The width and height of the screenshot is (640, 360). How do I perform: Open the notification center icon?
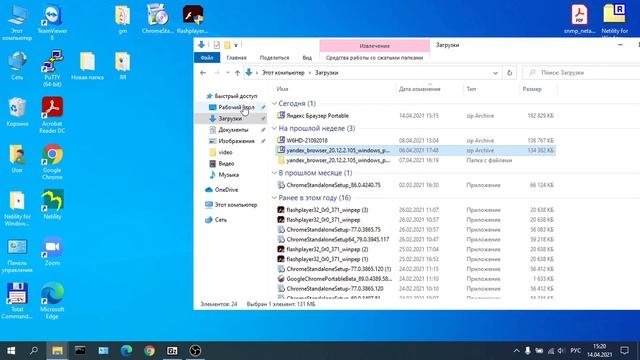tap(624, 350)
